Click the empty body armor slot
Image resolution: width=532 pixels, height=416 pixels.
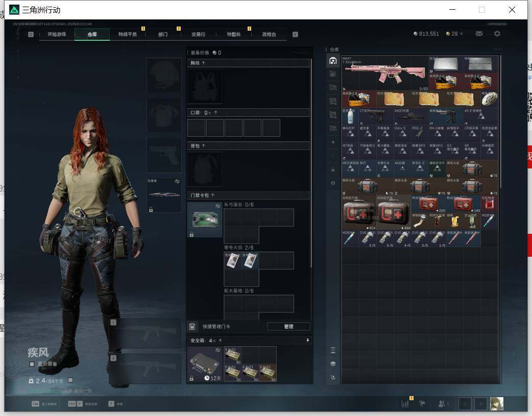tap(164, 115)
